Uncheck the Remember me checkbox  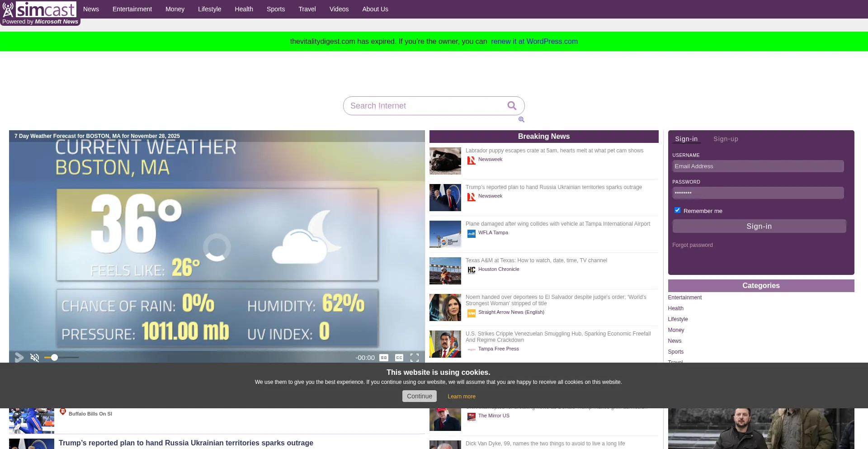677,210
